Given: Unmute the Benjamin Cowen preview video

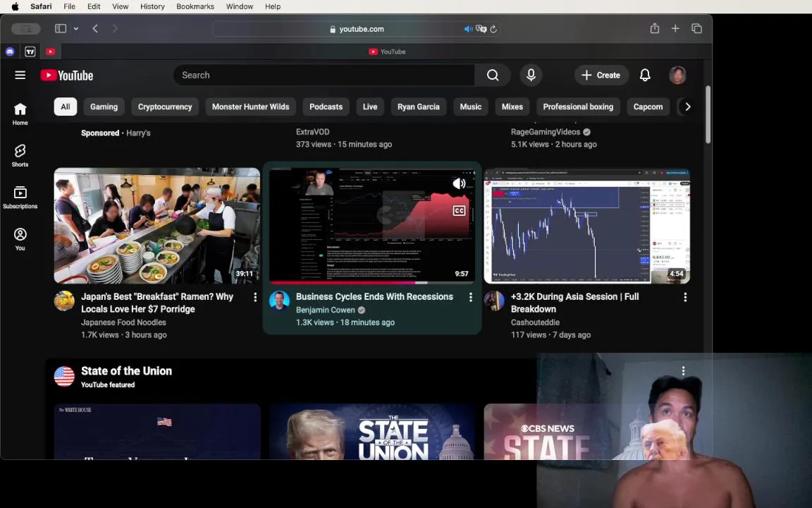Looking at the screenshot, I should [x=459, y=183].
